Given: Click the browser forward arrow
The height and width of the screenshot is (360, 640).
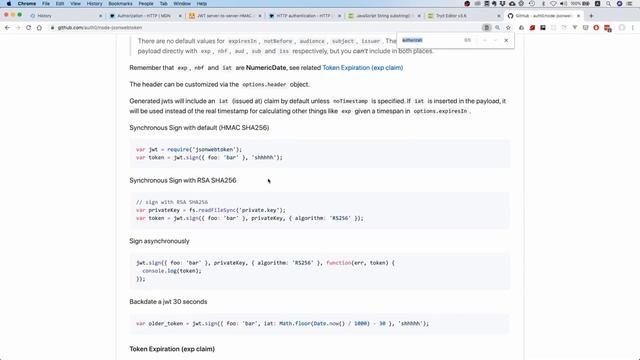Looking at the screenshot, I should [x=18, y=28].
